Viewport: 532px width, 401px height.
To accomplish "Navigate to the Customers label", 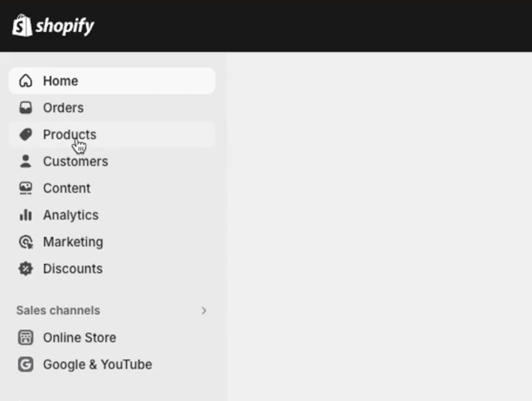I will point(75,161).
